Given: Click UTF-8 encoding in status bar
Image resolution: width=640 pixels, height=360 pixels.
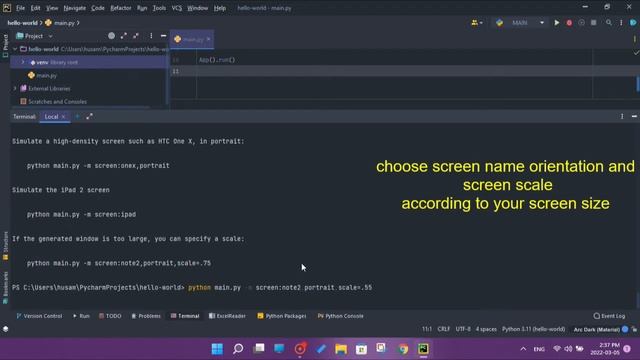Looking at the screenshot, I should [x=463, y=329].
